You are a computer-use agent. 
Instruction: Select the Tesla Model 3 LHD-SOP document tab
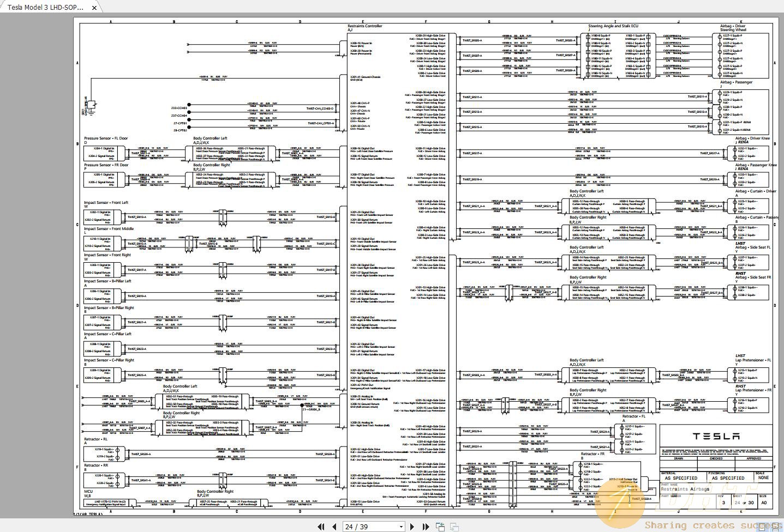point(45,8)
